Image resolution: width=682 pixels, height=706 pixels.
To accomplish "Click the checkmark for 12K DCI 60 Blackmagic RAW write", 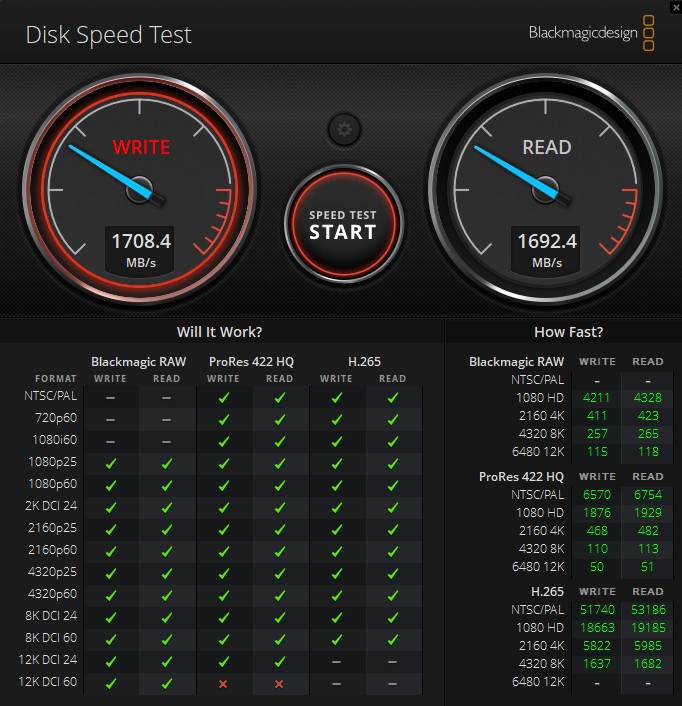I will click(111, 683).
